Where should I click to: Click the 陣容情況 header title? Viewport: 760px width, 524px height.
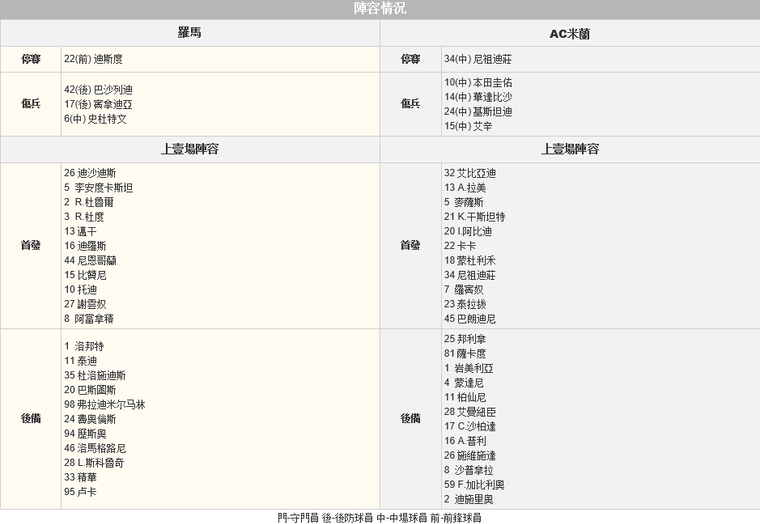click(x=380, y=8)
